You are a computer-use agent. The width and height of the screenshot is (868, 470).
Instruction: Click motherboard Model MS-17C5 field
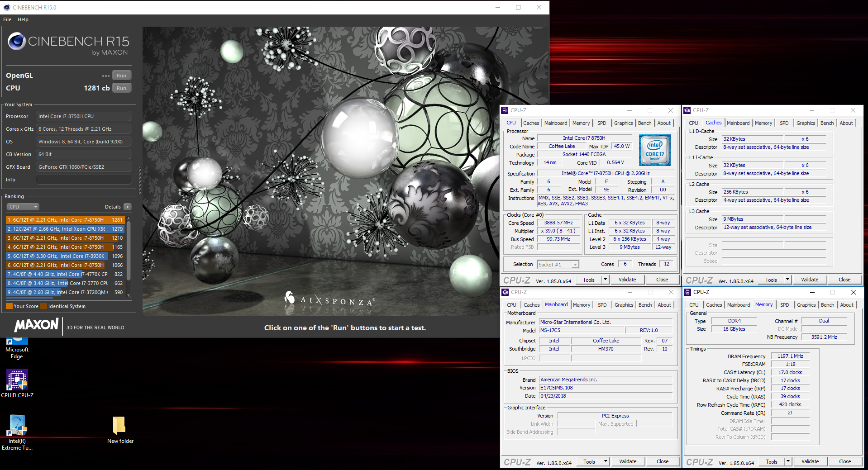coord(582,330)
